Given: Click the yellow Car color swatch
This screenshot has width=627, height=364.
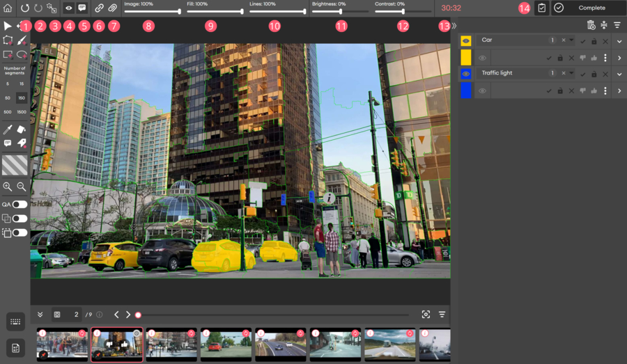Looking at the screenshot, I should click(466, 57).
